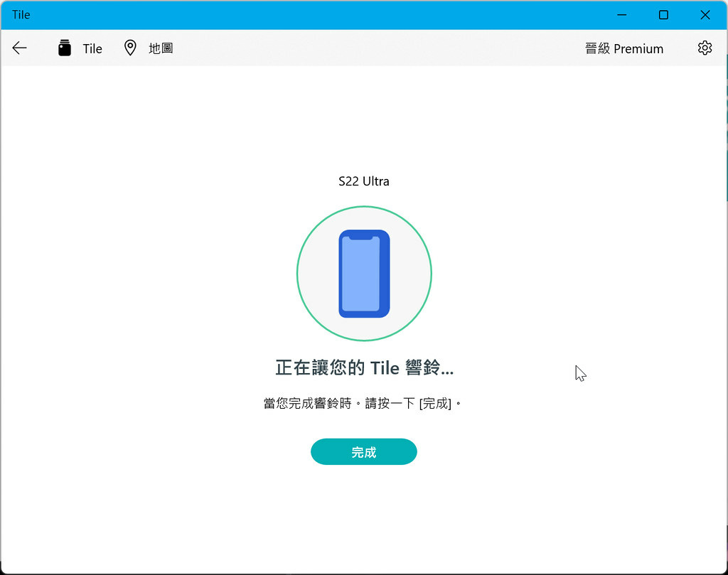The height and width of the screenshot is (575, 728).
Task: Open settings with the gear icon
Action: click(x=705, y=48)
